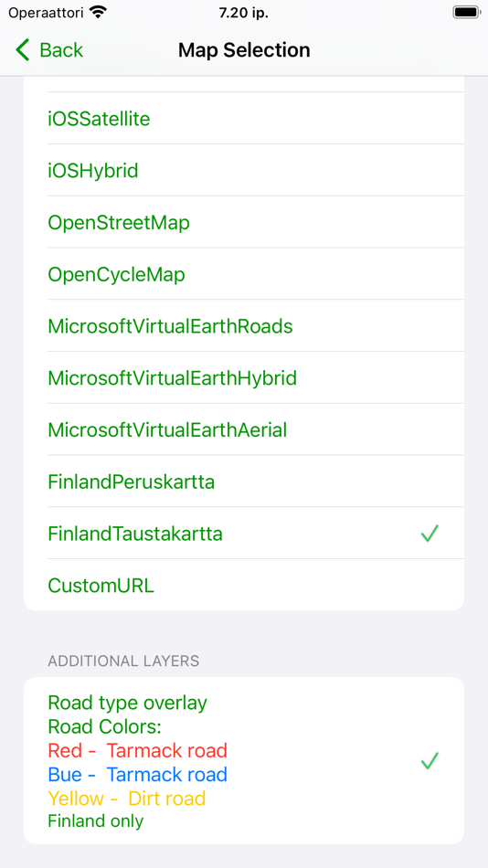Tap the red Tarmack road legend line
The width and height of the screenshot is (488, 868).
point(138,751)
